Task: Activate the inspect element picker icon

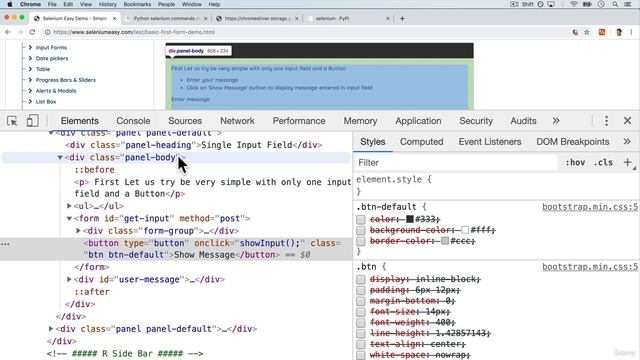Action: coord(12,121)
